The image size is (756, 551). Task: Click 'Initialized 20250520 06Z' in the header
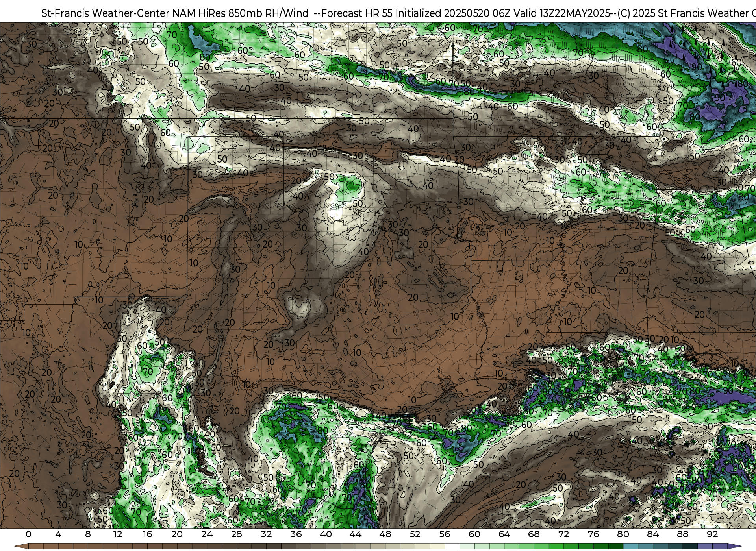pos(453,13)
